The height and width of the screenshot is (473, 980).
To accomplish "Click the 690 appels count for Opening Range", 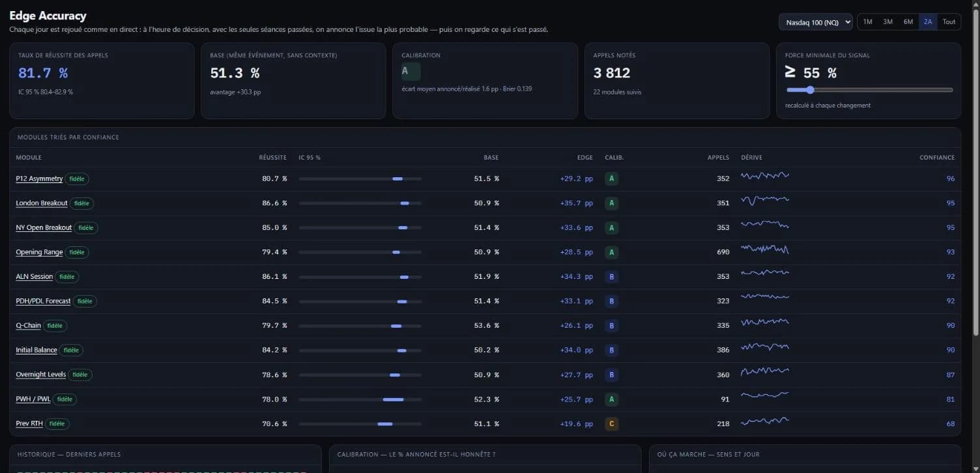I will (x=723, y=252).
